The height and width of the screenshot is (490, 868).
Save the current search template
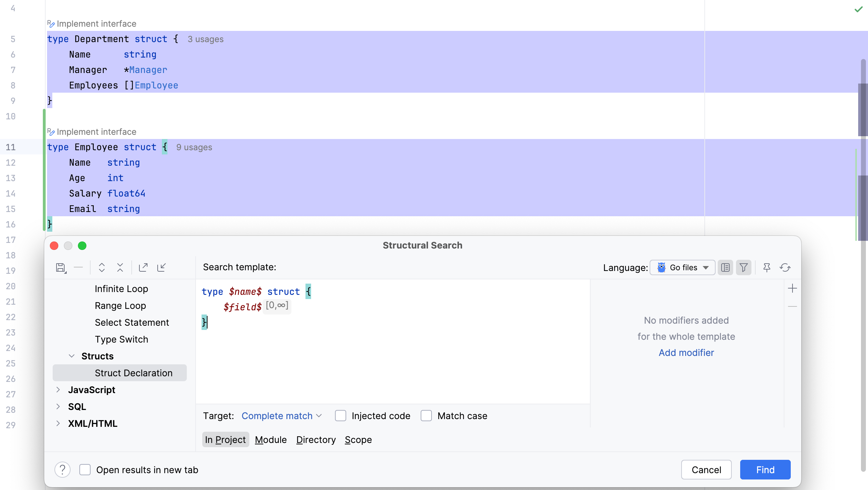coord(60,267)
